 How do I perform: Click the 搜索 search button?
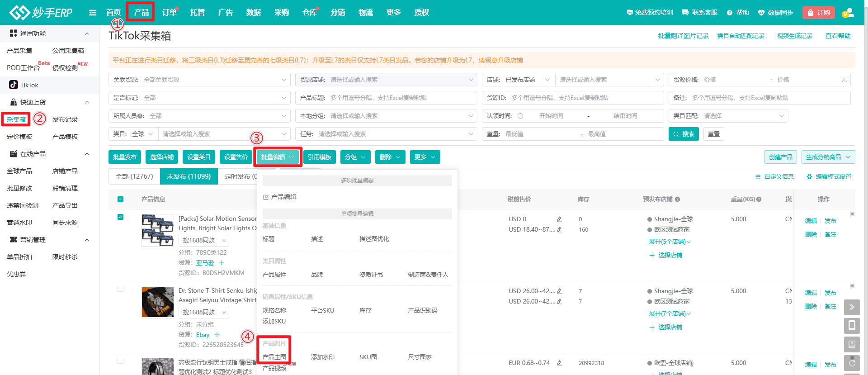click(x=684, y=134)
